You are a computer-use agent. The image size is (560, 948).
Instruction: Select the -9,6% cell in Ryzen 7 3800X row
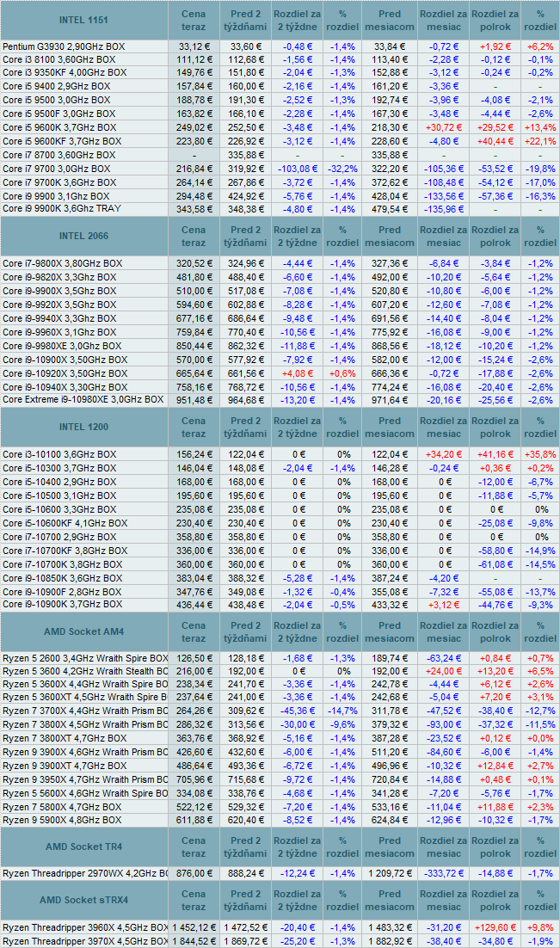(343, 725)
